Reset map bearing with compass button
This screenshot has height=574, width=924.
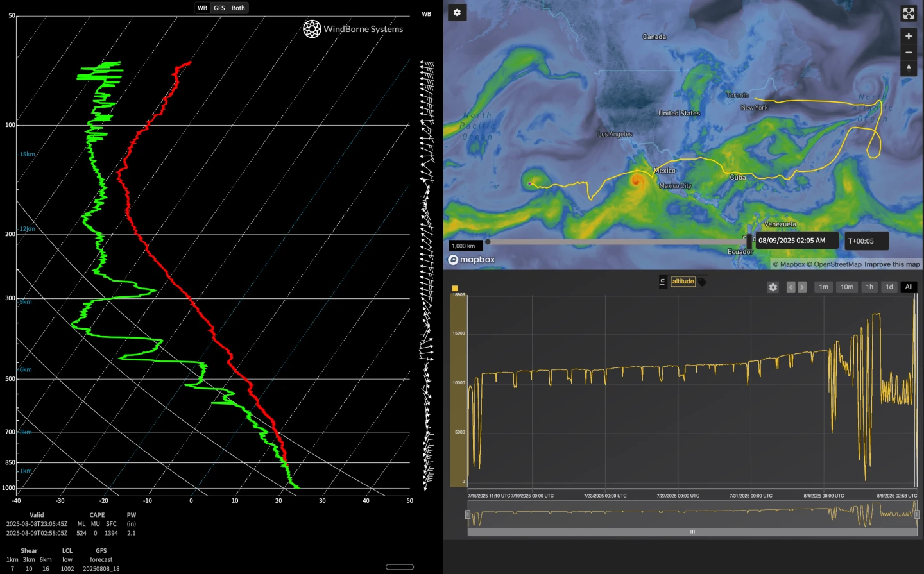(x=909, y=68)
